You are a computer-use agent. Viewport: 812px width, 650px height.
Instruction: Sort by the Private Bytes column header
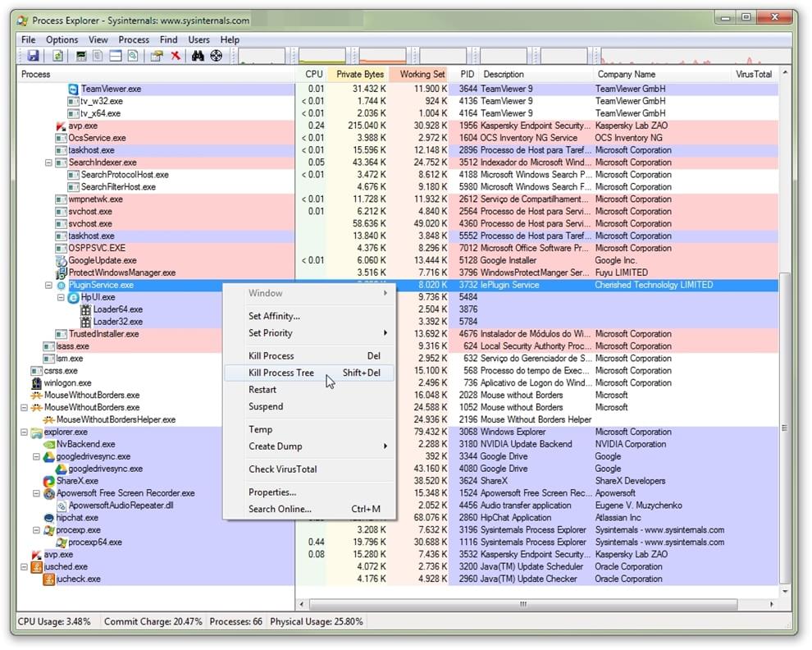coord(358,75)
